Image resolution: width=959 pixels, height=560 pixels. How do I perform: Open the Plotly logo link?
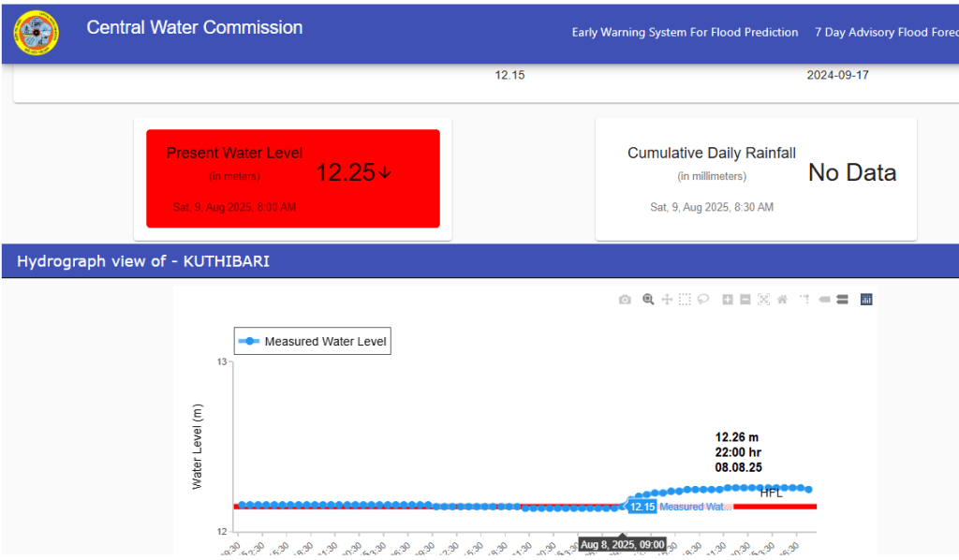coord(866,300)
